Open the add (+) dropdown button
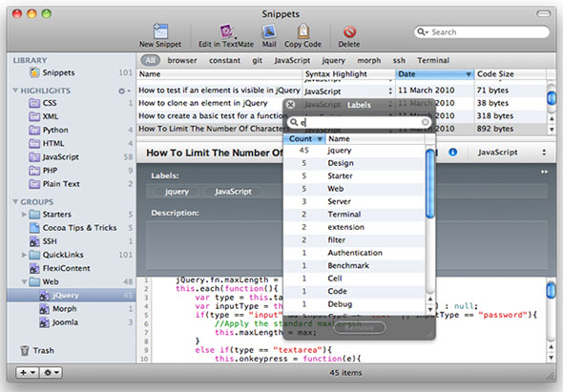 coord(28,373)
